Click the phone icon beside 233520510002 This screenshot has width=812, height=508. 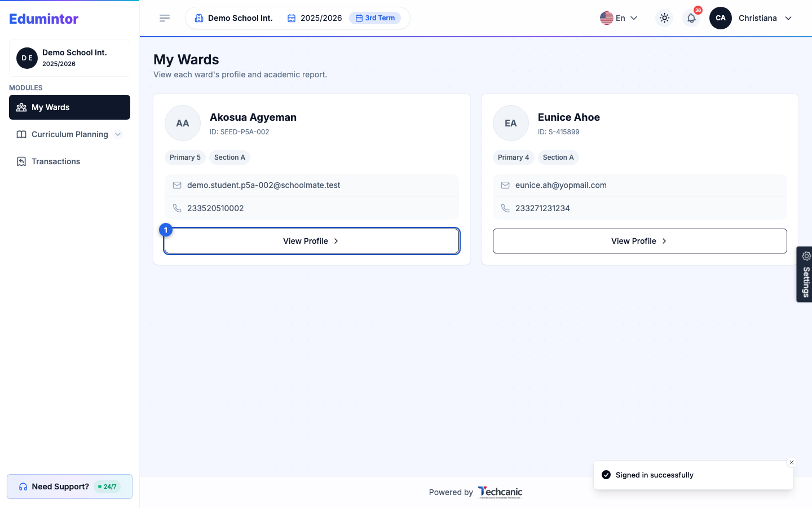tap(177, 208)
